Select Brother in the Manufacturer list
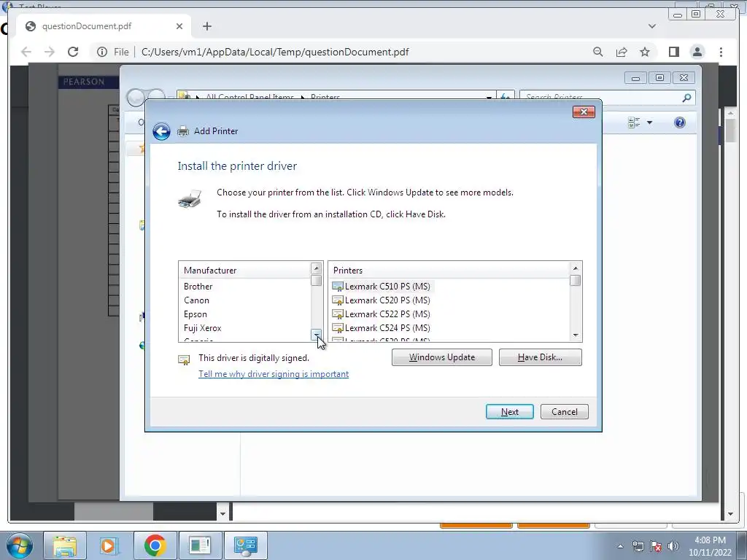The image size is (747, 560). [x=198, y=286]
